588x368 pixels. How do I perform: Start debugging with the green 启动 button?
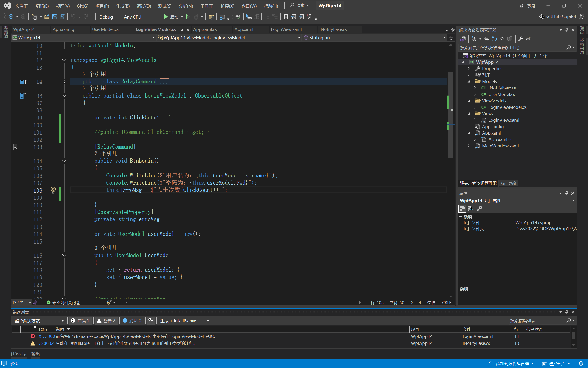[x=171, y=17]
